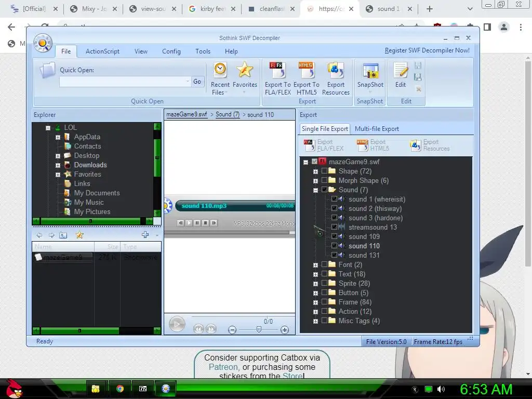
Task: Click the Edit pencil icon
Action: point(401,70)
